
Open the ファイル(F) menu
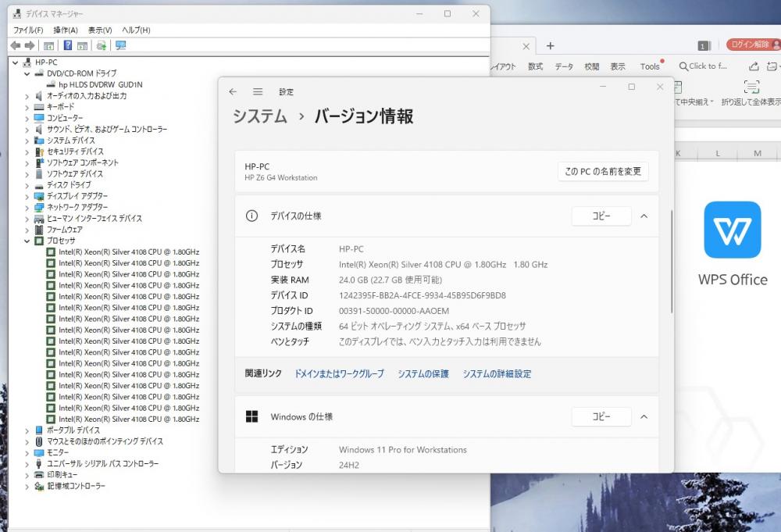[x=28, y=30]
